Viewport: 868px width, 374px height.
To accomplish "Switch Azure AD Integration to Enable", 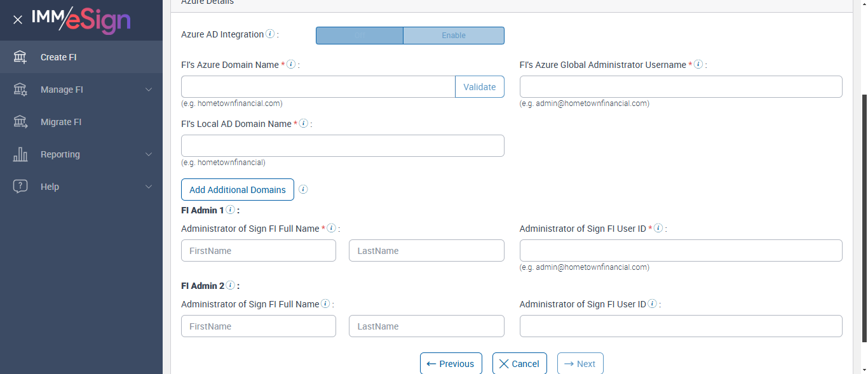I will point(454,36).
